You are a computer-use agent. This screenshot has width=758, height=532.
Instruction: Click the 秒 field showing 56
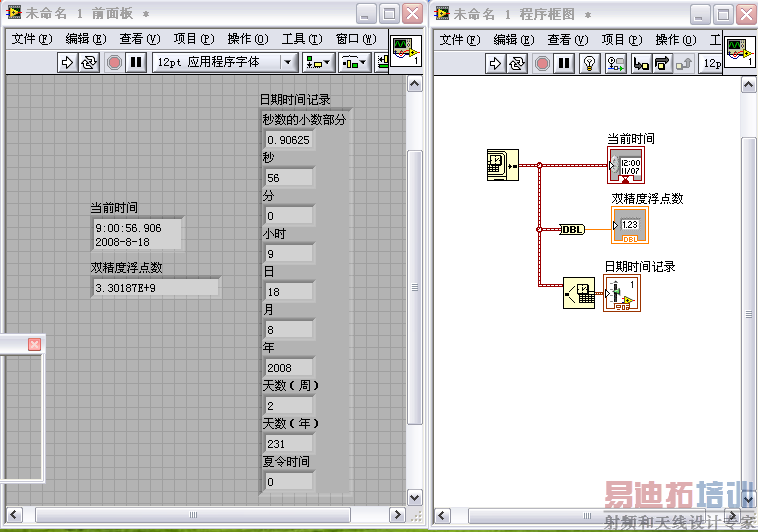[x=289, y=178]
